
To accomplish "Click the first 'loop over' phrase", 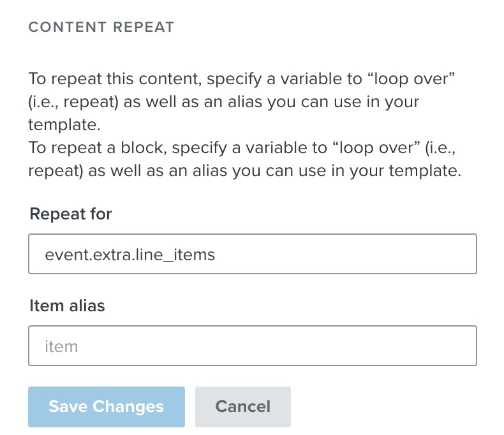I will click(410, 81).
